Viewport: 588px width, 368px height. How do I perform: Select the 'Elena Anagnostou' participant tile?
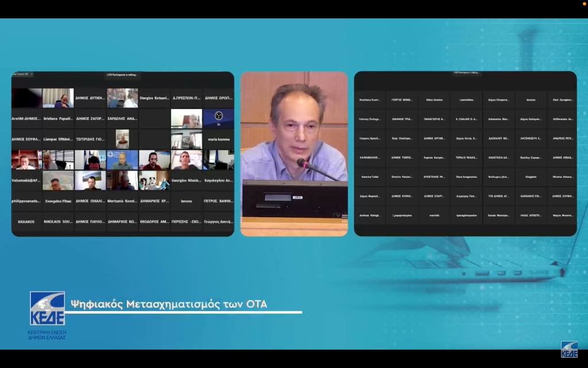(466, 177)
